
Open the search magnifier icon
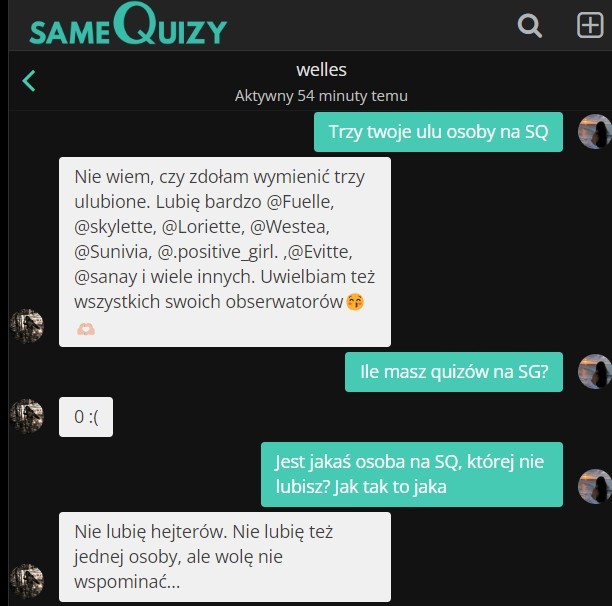(x=530, y=26)
